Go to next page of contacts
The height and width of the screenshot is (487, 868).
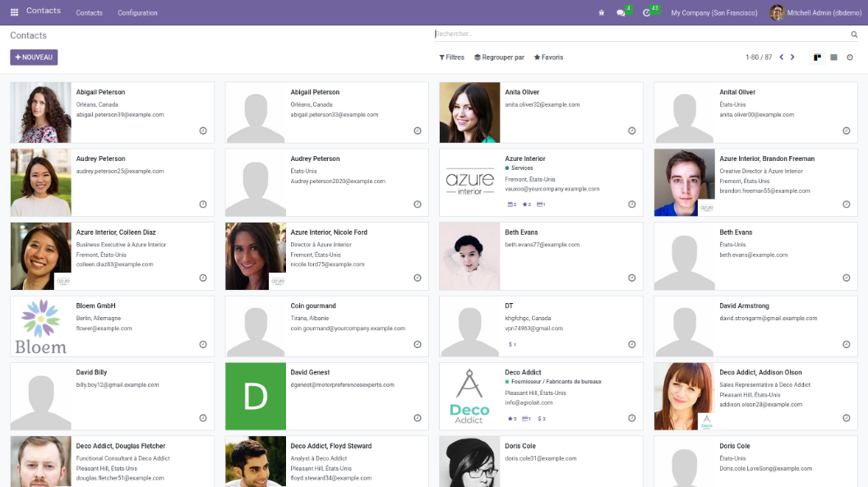[792, 57]
